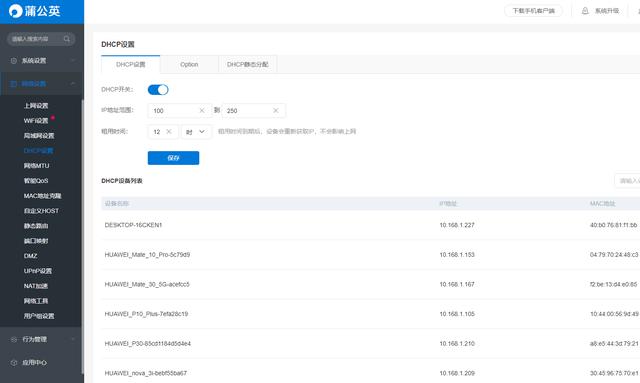Click the IP range start field
Screen dimensions: 640x383
(180, 110)
